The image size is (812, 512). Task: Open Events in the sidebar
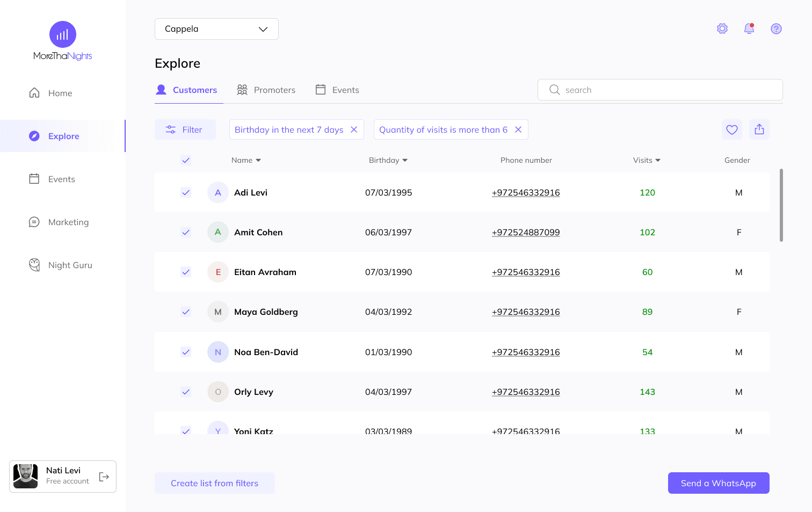[52, 179]
